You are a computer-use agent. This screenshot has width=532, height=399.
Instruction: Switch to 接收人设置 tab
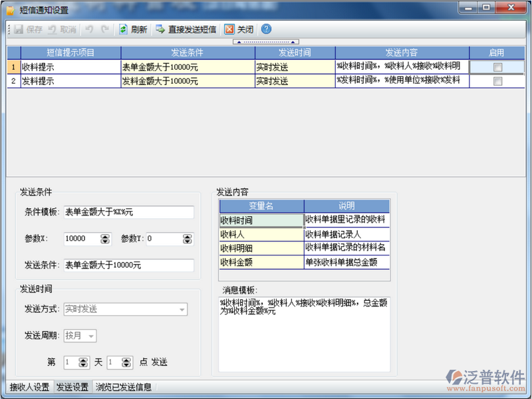29,387
